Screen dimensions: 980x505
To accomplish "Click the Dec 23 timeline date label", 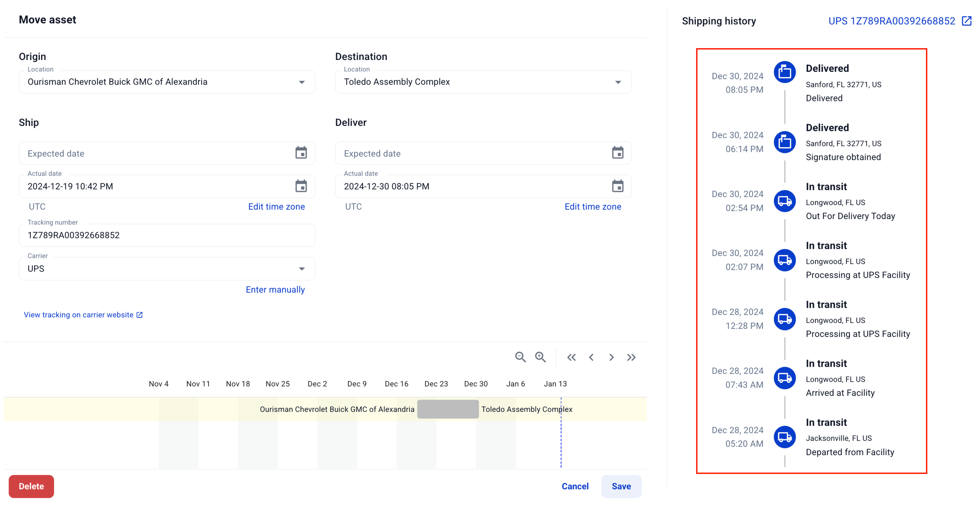I will (436, 384).
